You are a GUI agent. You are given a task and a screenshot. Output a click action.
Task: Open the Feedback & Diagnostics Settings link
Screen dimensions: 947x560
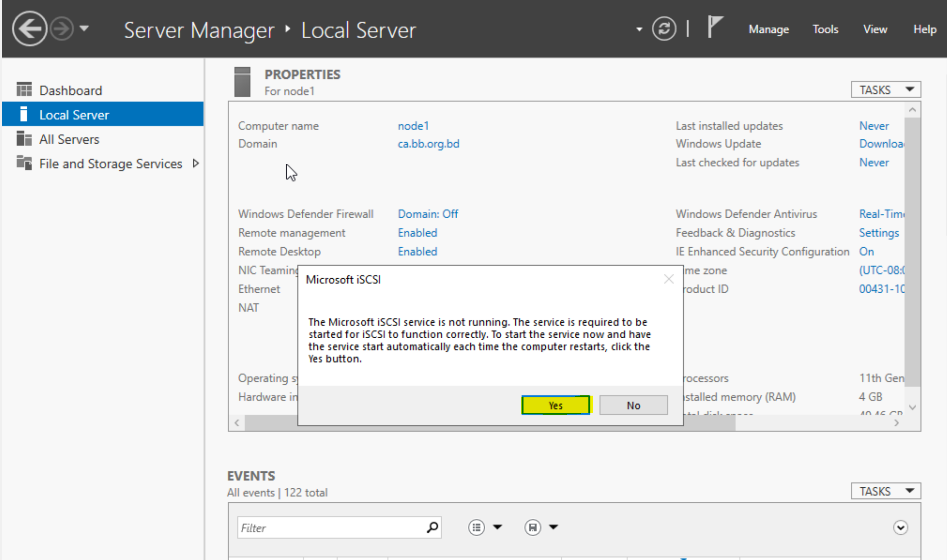879,233
